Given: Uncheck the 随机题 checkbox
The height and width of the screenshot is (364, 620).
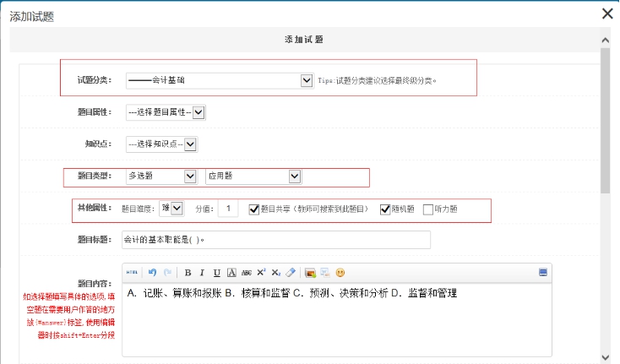Looking at the screenshot, I should point(384,209).
